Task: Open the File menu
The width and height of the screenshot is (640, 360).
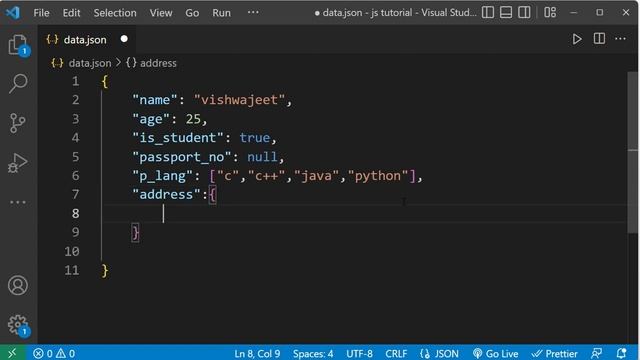Action: 41,13
